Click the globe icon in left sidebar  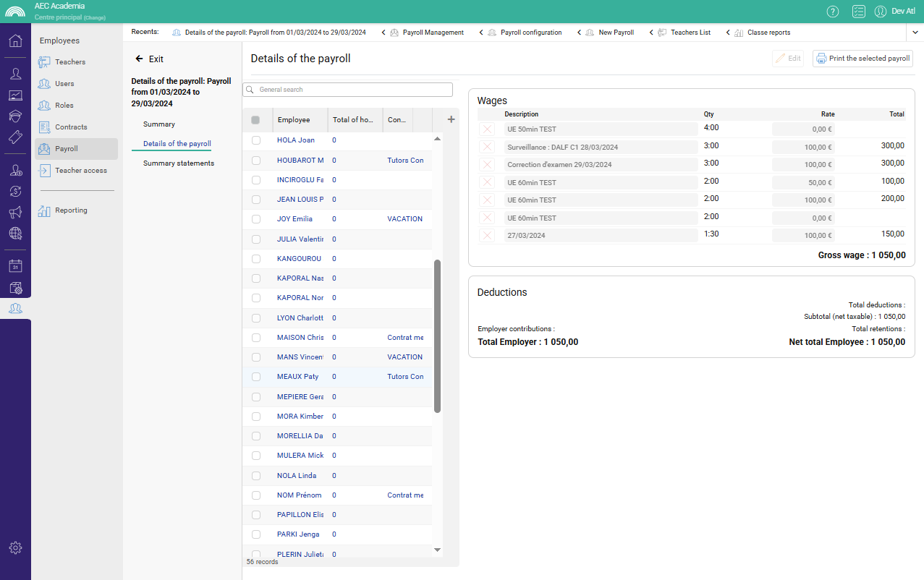click(15, 234)
